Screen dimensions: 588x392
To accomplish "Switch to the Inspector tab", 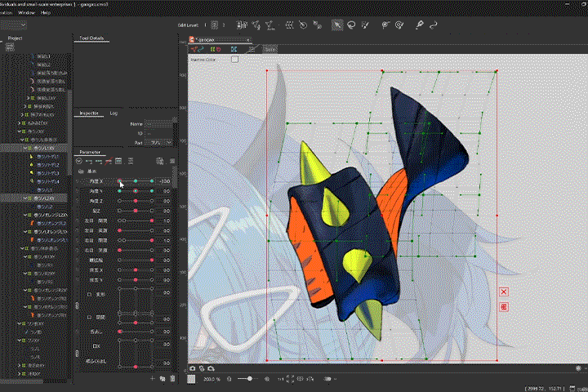I will coord(89,113).
